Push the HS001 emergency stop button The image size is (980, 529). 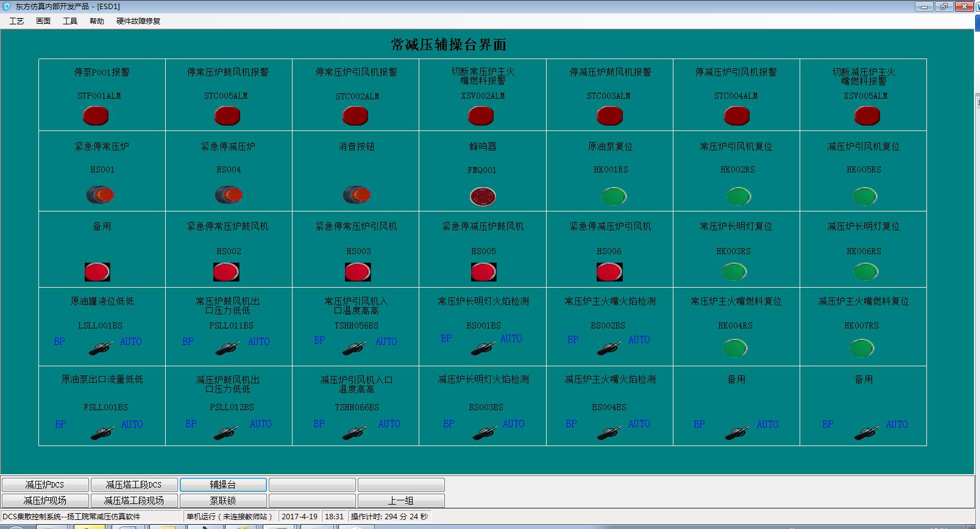click(101, 194)
